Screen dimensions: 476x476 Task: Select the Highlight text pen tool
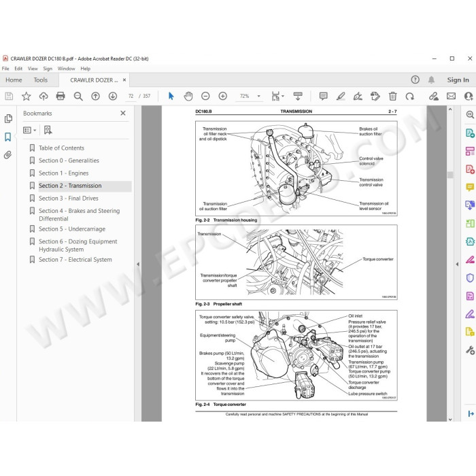coord(341,97)
